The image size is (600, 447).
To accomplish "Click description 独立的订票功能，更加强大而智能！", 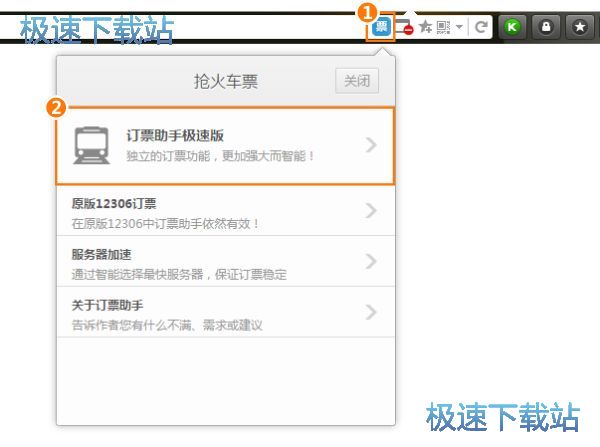I will (220, 156).
